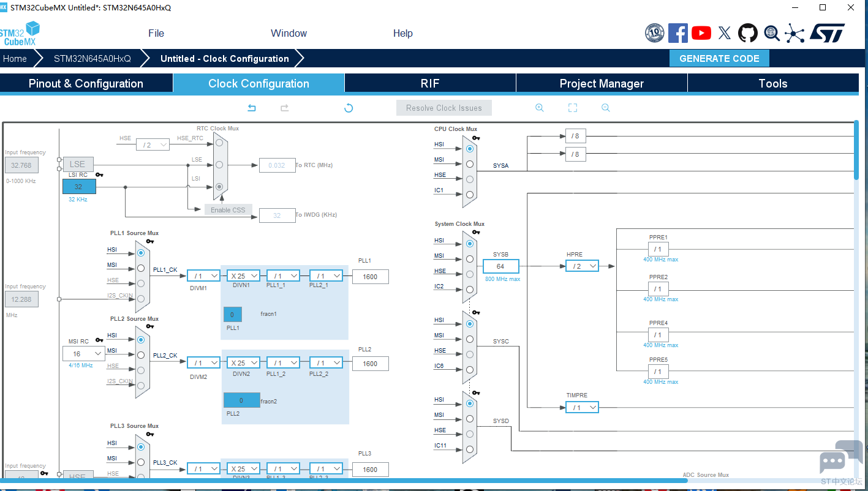Open the Tools tab

(x=773, y=84)
